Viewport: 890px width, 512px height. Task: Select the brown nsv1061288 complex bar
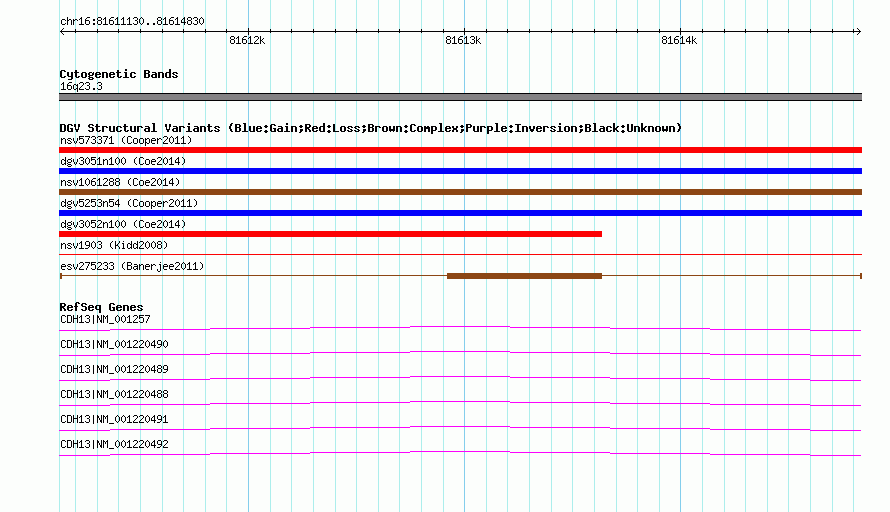460,192
